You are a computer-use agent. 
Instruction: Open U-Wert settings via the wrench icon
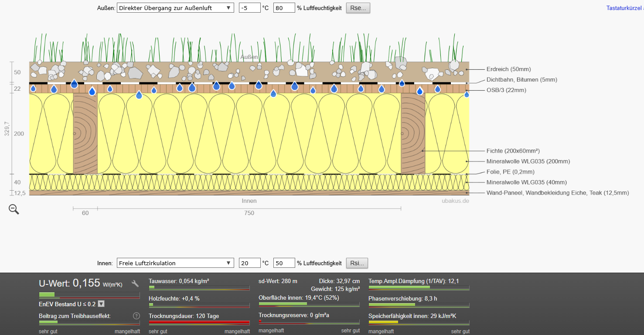pos(135,284)
